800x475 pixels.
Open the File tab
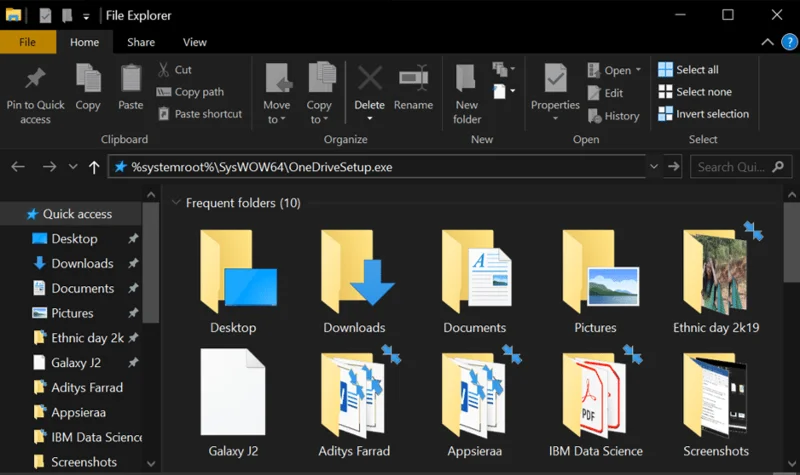(28, 42)
